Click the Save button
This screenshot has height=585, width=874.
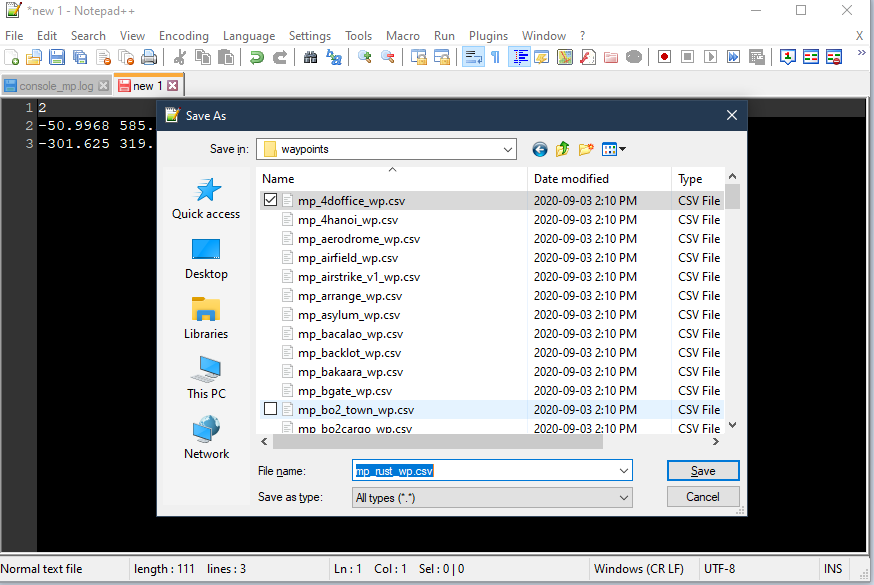(702, 470)
